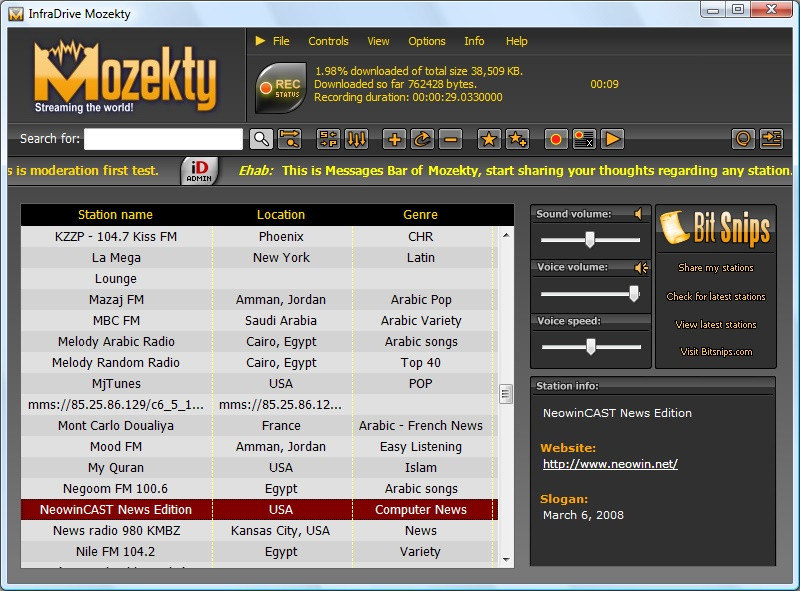800x591 pixels.
Task: Open the File menu
Action: tap(281, 41)
